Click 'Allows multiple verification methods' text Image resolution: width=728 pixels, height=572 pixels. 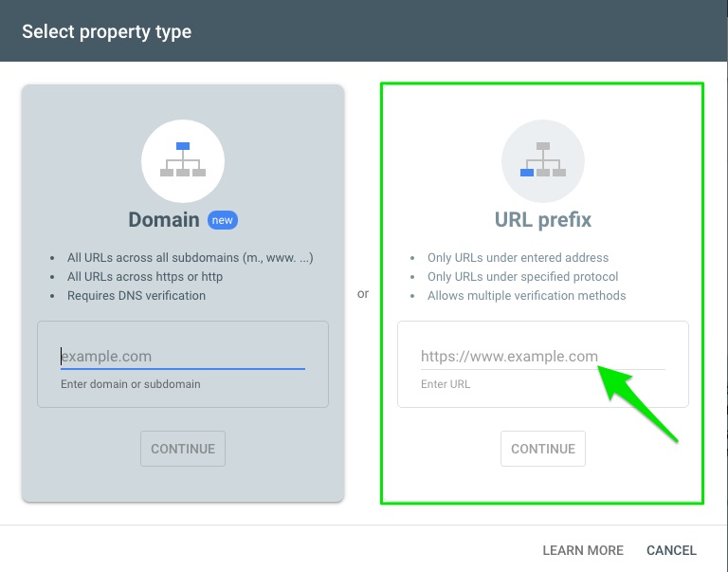pyautogui.click(x=526, y=296)
